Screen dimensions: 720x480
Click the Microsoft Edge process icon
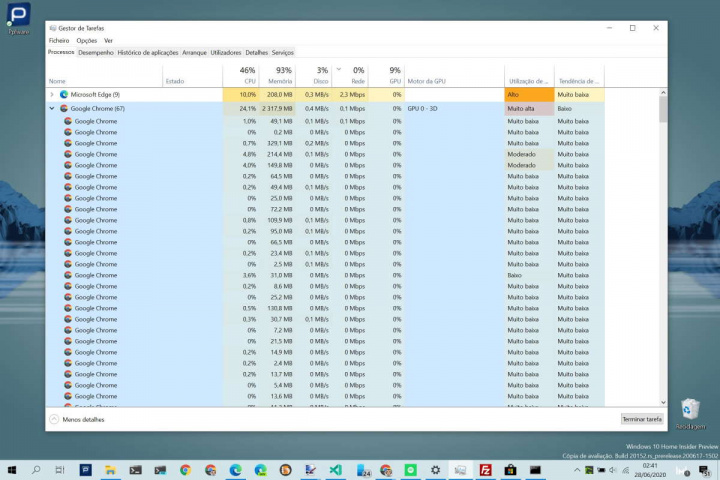tap(64, 94)
